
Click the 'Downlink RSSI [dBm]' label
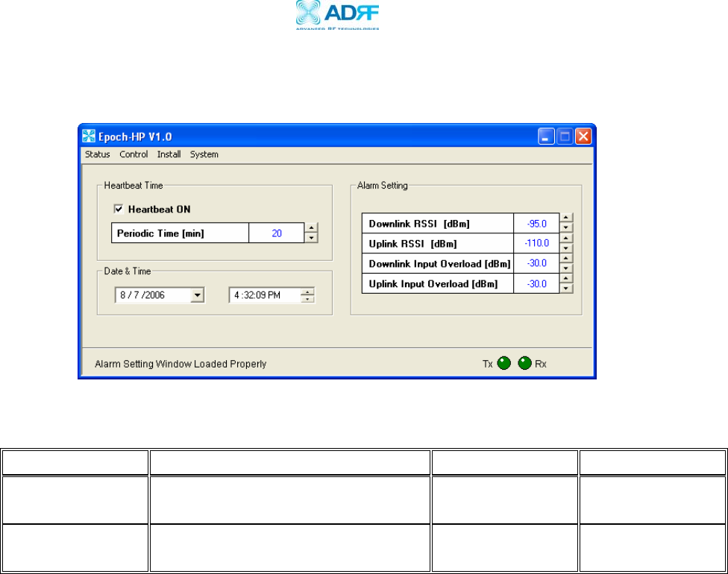click(x=419, y=224)
